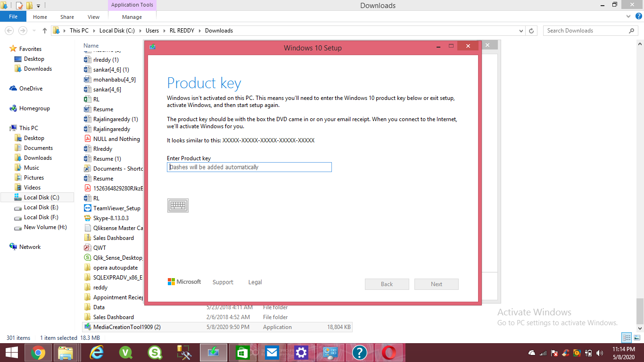Open volume control in system tray
This screenshot has width=644, height=362.
click(x=600, y=353)
